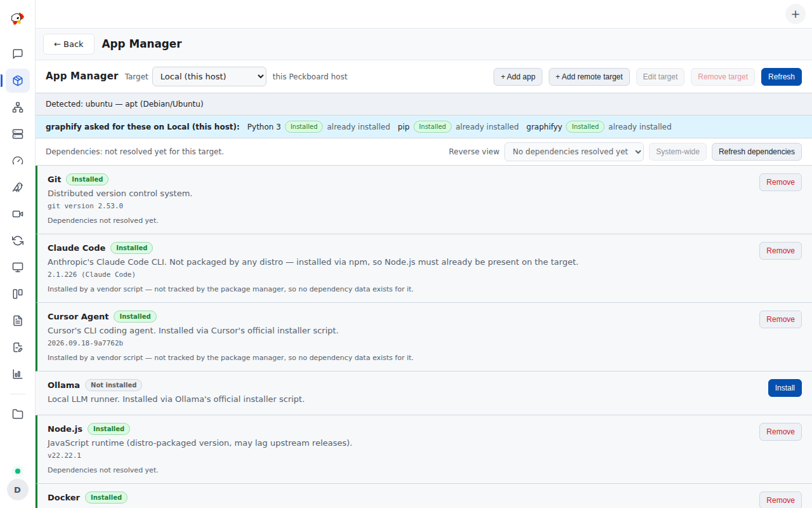
Task: Select the App Manager cube icon in sidebar
Action: point(18,81)
